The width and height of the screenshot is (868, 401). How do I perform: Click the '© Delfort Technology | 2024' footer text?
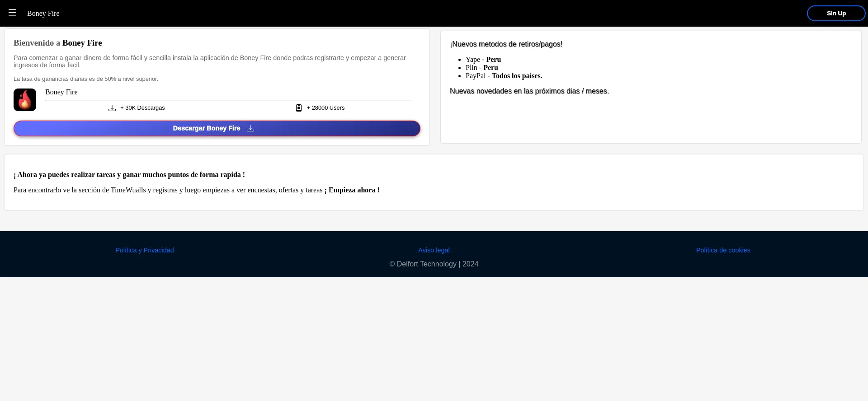(434, 264)
